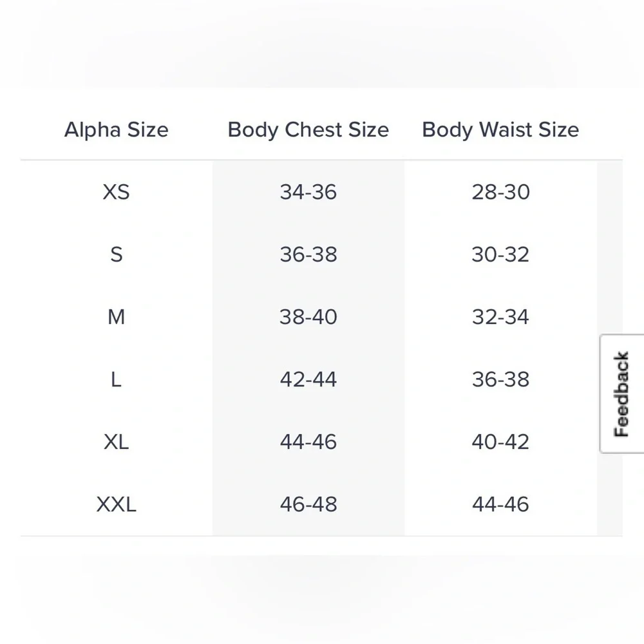Select waist value 44-46 cell
Image resolution: width=644 pixels, height=644 pixels.
500,504
